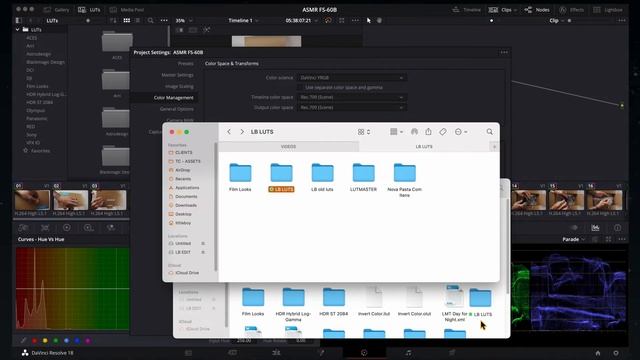Open the Color science dropdown

352,78
